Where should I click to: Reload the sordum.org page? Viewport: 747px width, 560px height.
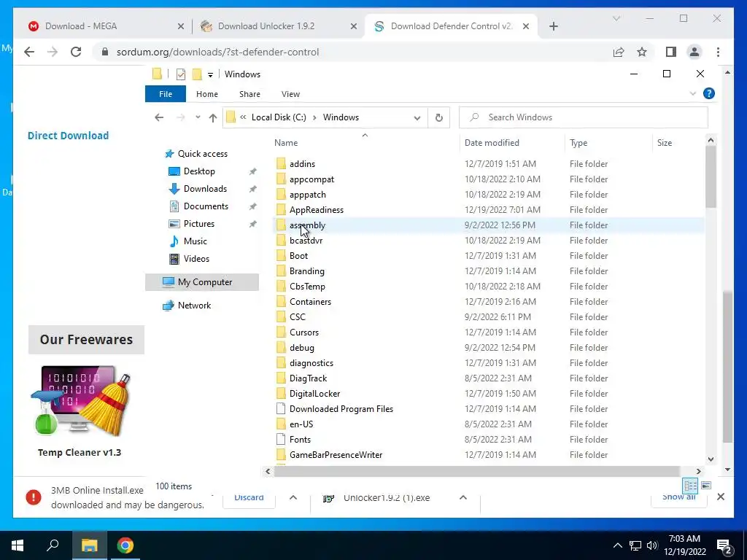pos(76,52)
